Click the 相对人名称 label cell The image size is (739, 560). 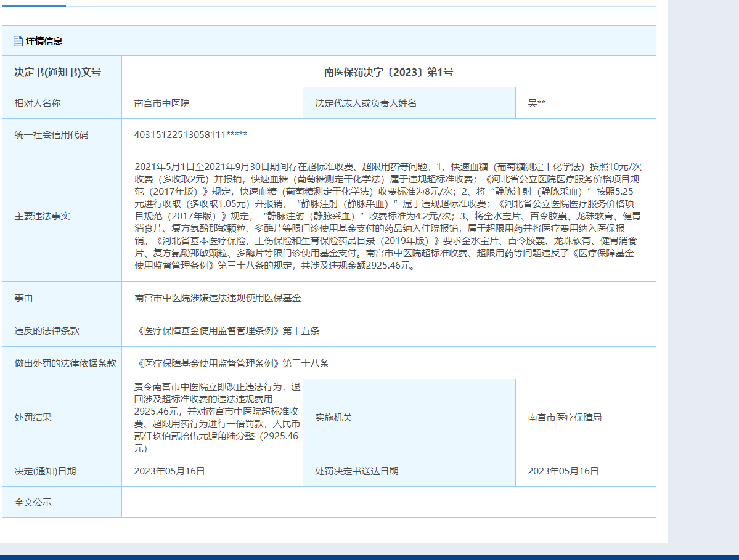pos(62,103)
